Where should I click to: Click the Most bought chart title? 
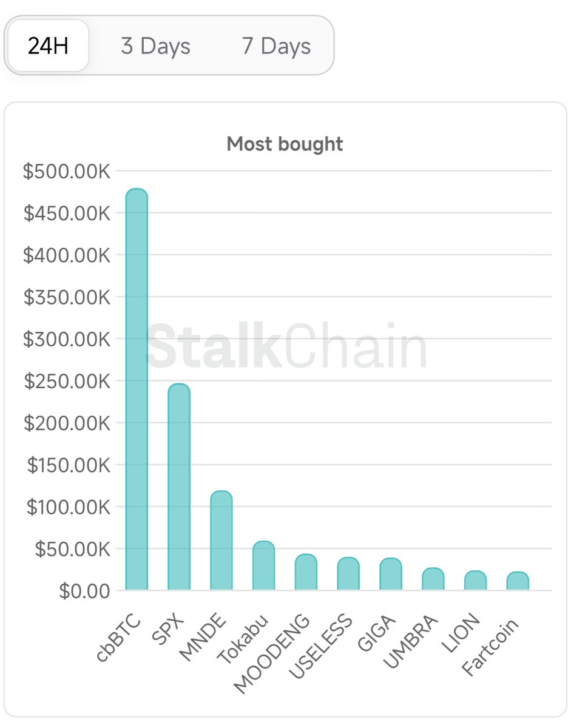285,144
